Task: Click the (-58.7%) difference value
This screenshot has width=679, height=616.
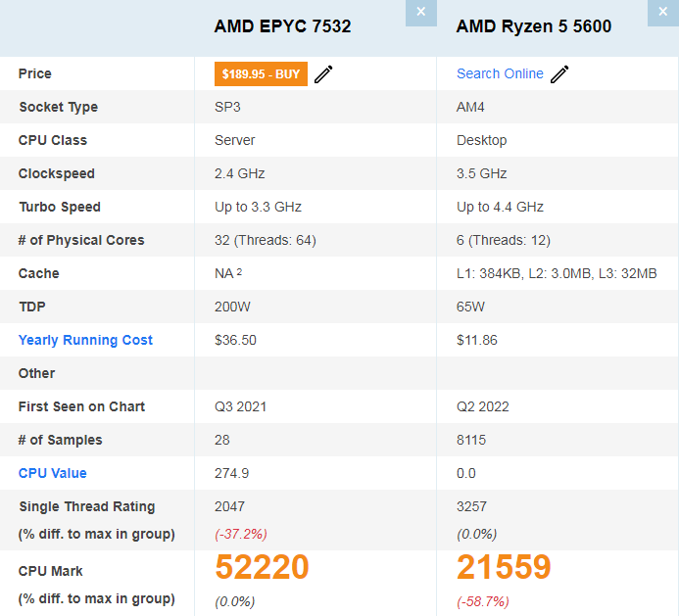Action: pos(483,601)
